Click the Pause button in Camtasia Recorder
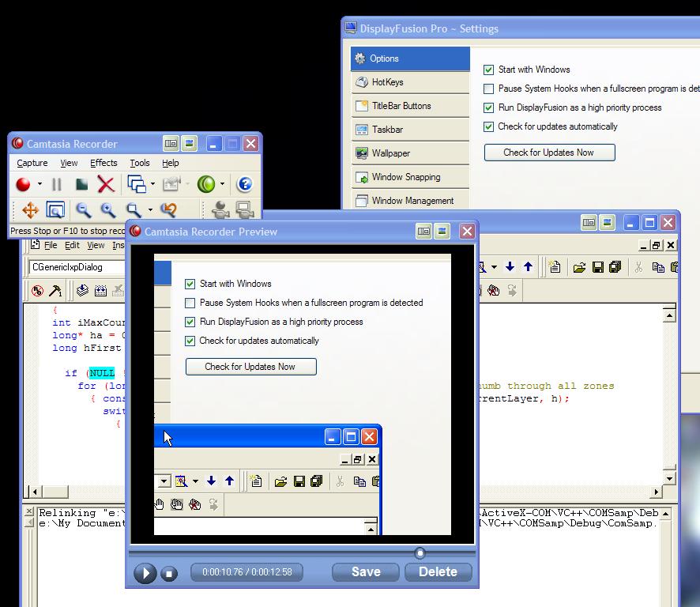Viewport: 700px width, 607px height. [57, 184]
